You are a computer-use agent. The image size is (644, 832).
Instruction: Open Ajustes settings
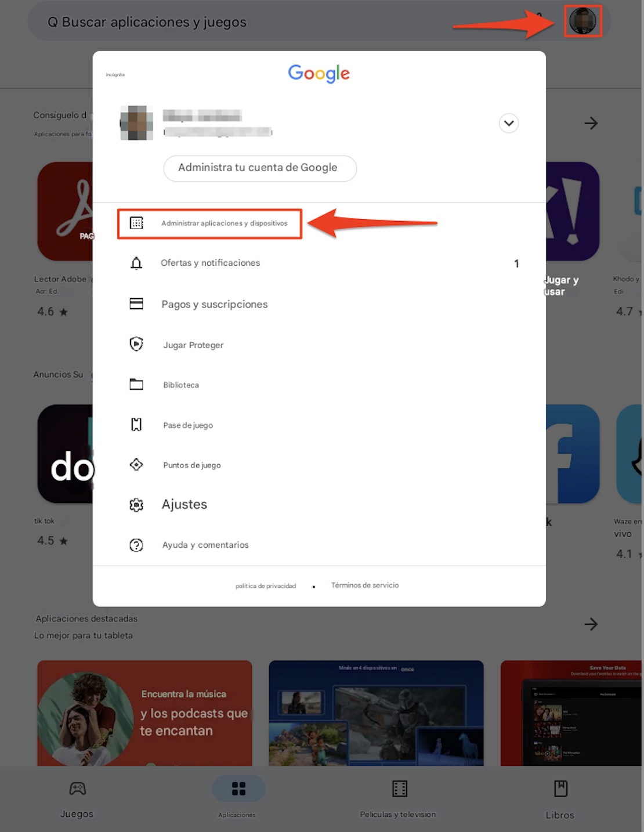pyautogui.click(x=319, y=505)
